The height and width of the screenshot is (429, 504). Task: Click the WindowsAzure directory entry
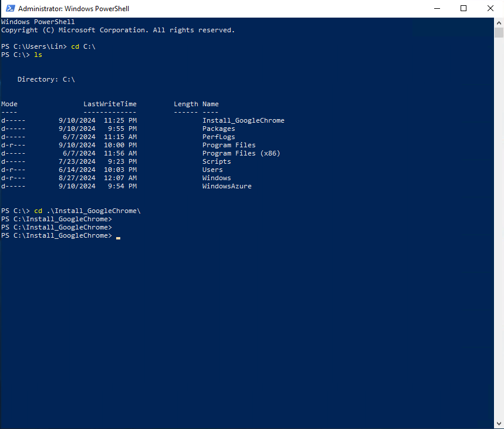click(x=226, y=185)
